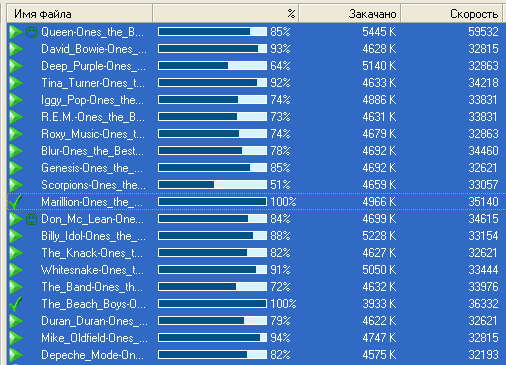Viewport: 506px width, 365px height.
Task: Click the green checkmark beside The_Beach_Boys
Action: (x=15, y=304)
